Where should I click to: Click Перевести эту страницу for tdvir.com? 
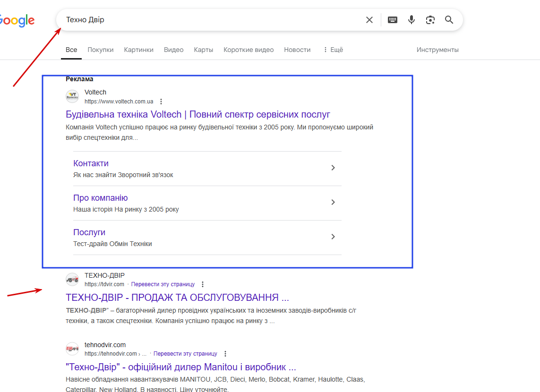tap(163, 284)
